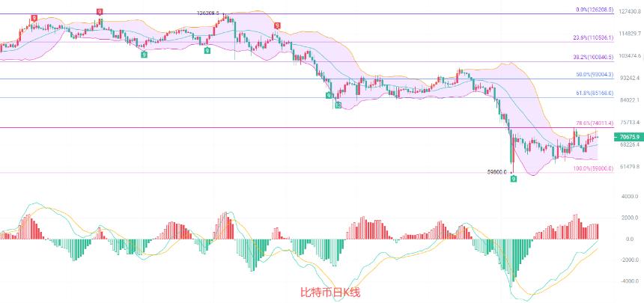Click the rightmost red 9 sell marker
This screenshot has width=644, height=303.
click(277, 25)
